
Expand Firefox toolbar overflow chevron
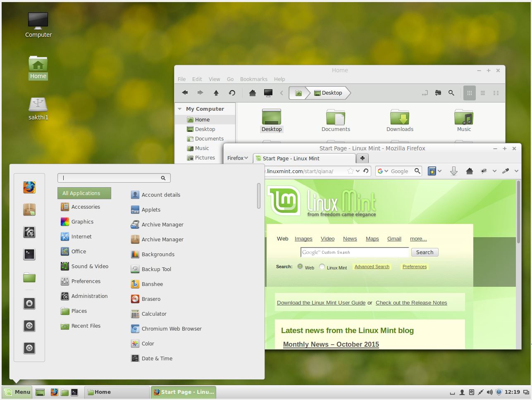click(516, 171)
